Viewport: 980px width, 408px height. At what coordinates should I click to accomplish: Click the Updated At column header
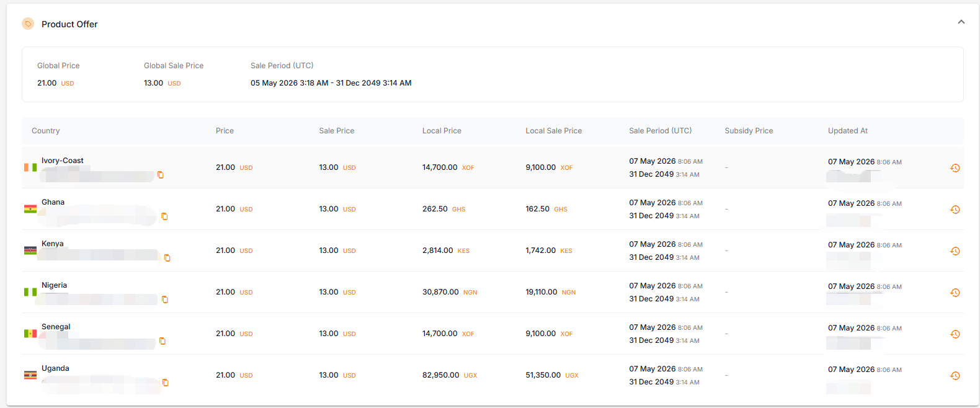(848, 131)
